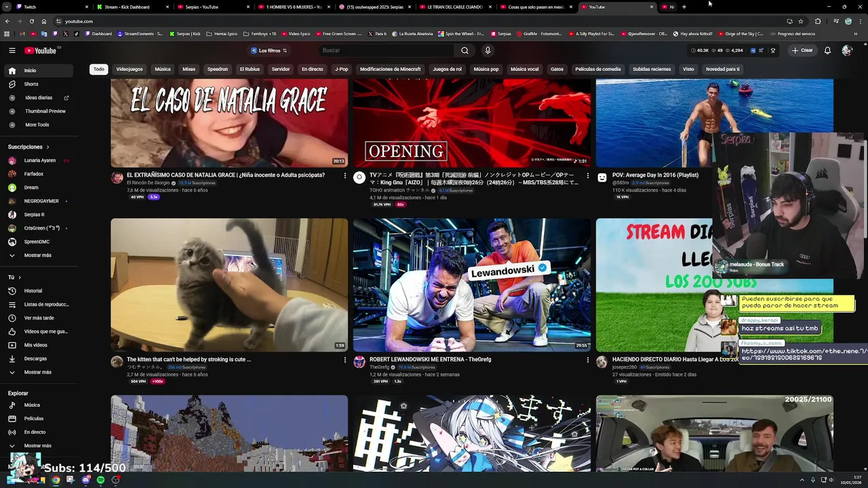The width and height of the screenshot is (868, 488).
Task: Expand the Suscripciones section arrow
Action: pos(47,147)
